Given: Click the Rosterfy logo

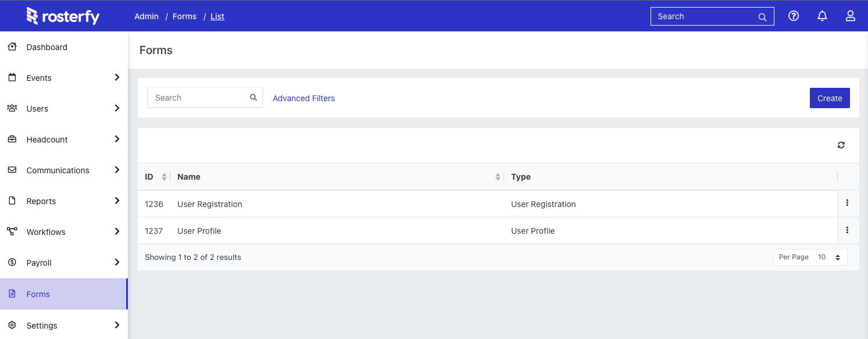Looking at the screenshot, I should 63,16.
